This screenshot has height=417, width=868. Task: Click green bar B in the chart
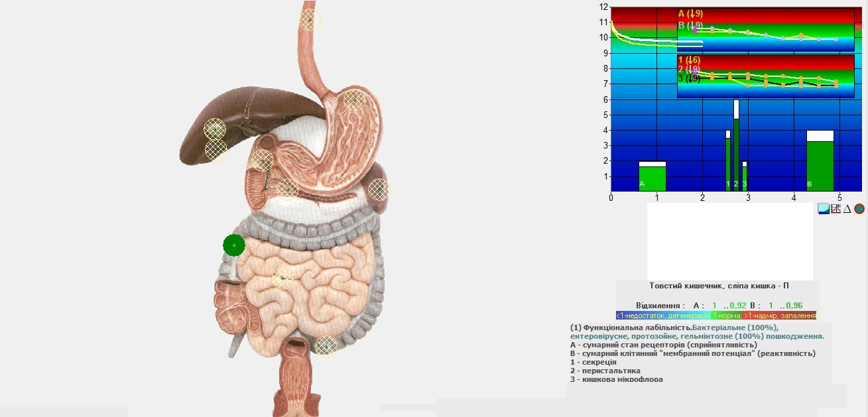(820, 166)
